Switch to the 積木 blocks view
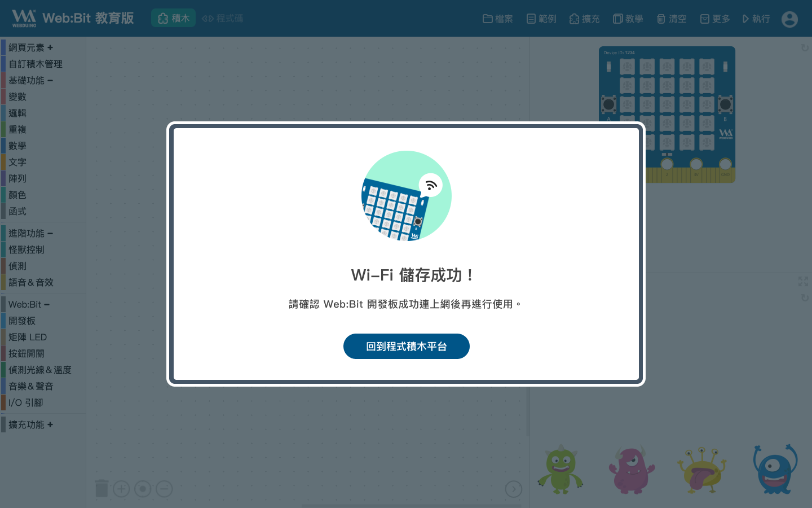 (x=173, y=18)
